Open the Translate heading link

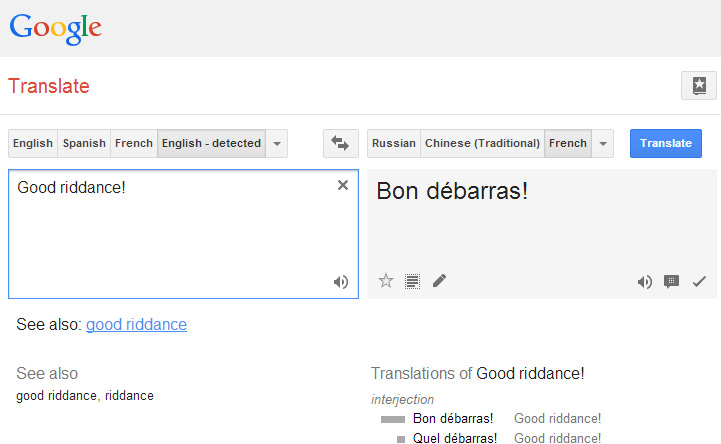click(x=49, y=86)
